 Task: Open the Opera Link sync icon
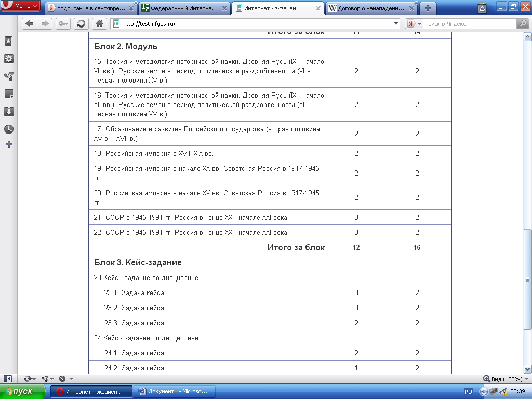click(x=27, y=379)
